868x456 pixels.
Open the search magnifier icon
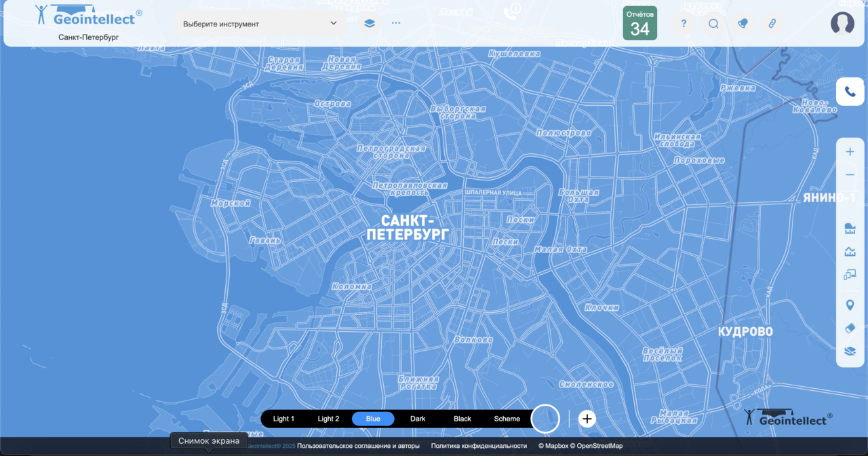tap(713, 24)
